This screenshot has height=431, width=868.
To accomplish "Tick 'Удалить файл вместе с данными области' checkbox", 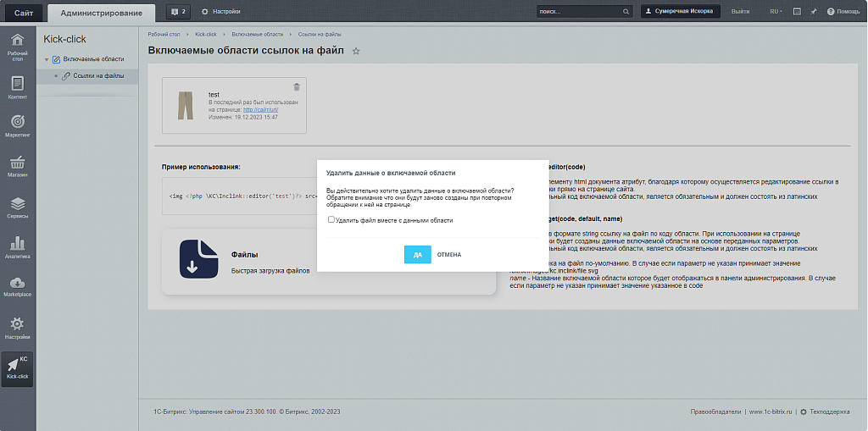I will [331, 220].
